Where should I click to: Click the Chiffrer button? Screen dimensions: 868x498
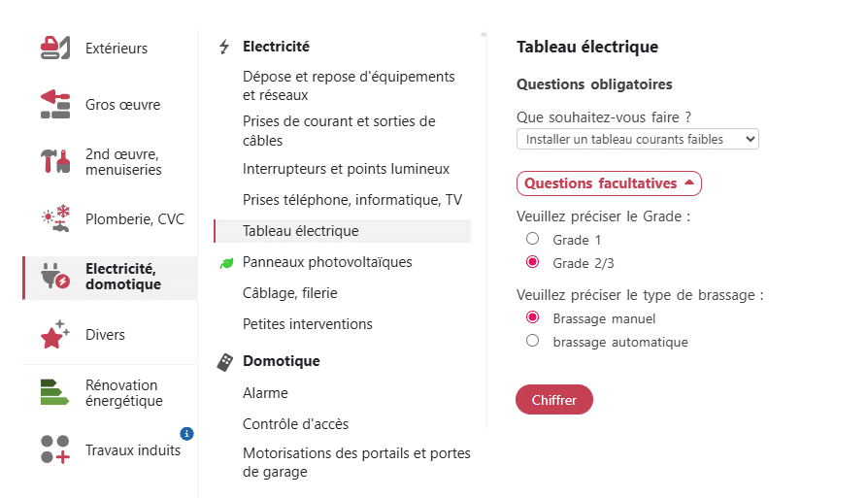(553, 400)
